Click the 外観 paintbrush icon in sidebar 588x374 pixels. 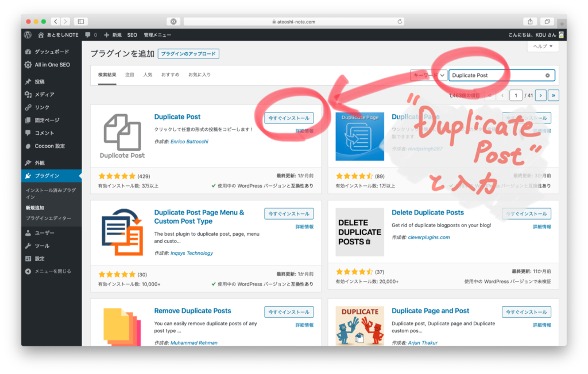point(28,163)
